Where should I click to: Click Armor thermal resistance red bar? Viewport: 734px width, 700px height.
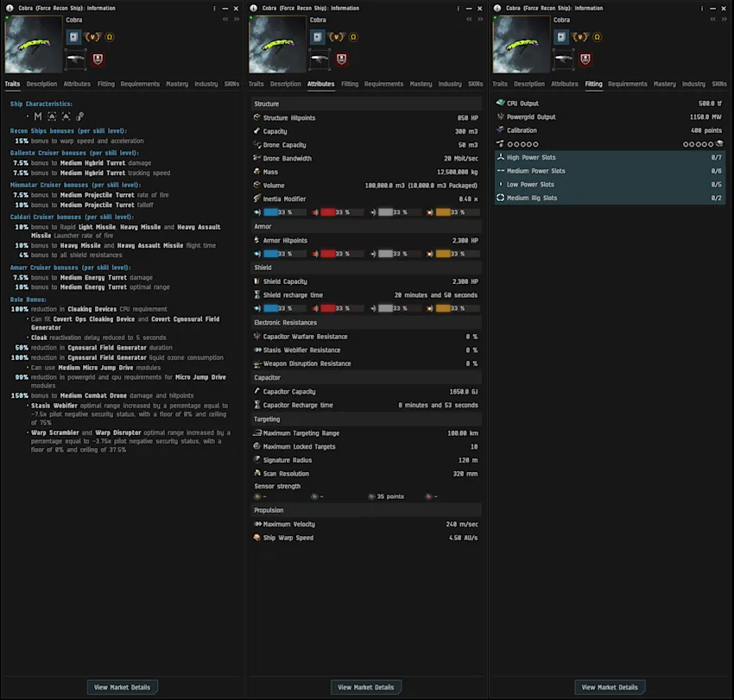342,254
